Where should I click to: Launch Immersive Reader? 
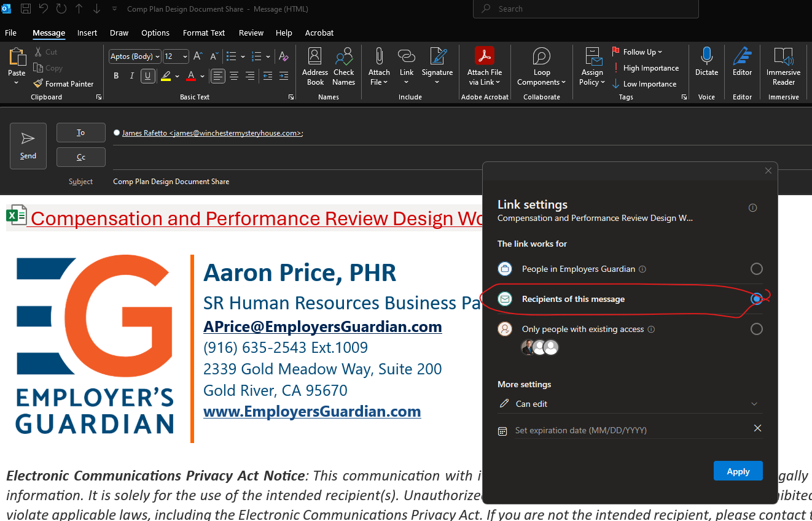pos(784,66)
